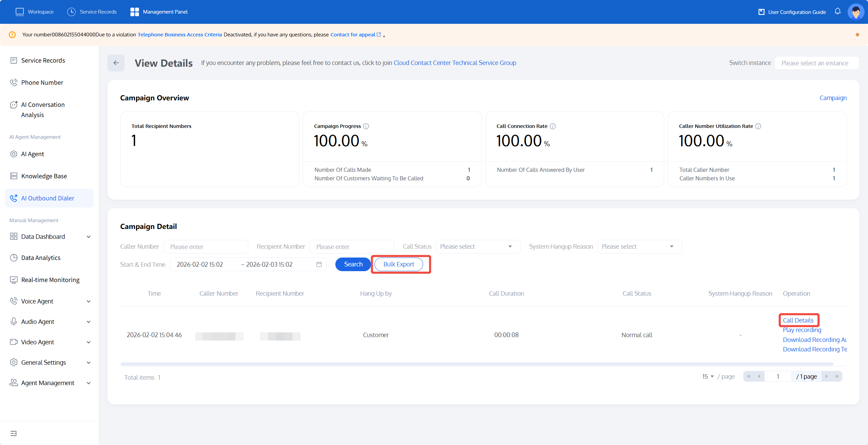Click the back arrow beside View Details
This screenshot has height=445, width=868.
tap(116, 63)
